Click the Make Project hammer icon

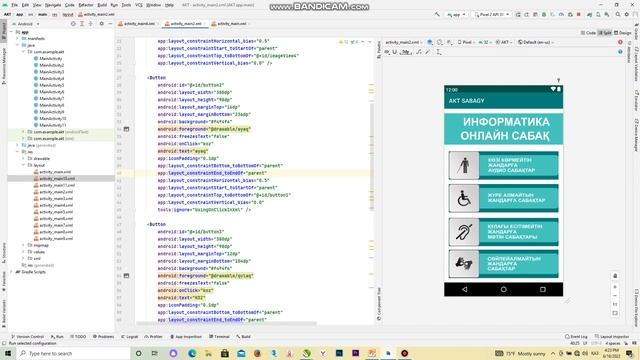437,14
